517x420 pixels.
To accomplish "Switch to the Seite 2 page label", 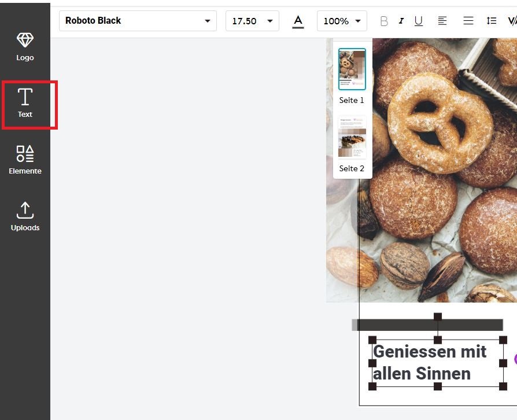I will click(x=352, y=168).
